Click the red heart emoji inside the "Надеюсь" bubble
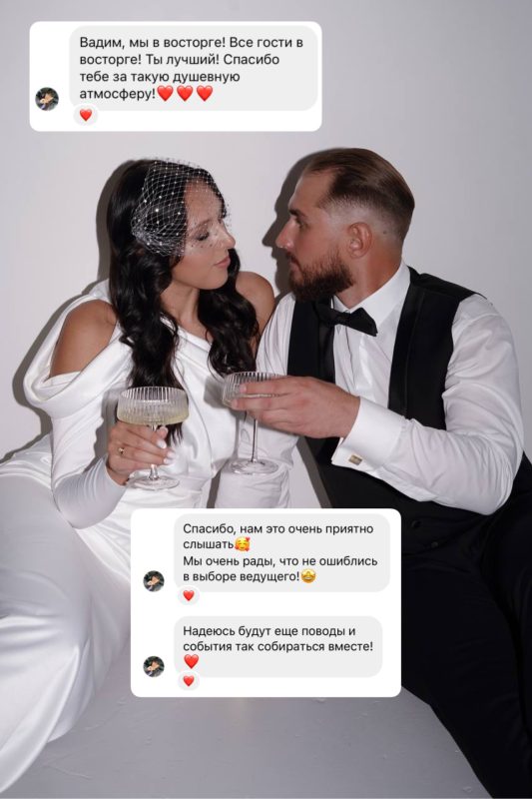532x799 pixels. [x=192, y=661]
